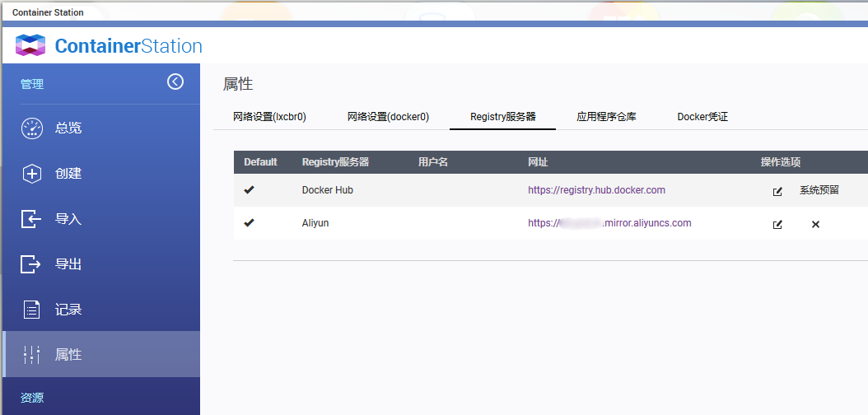Click the ContainerStation logo icon

(30, 45)
